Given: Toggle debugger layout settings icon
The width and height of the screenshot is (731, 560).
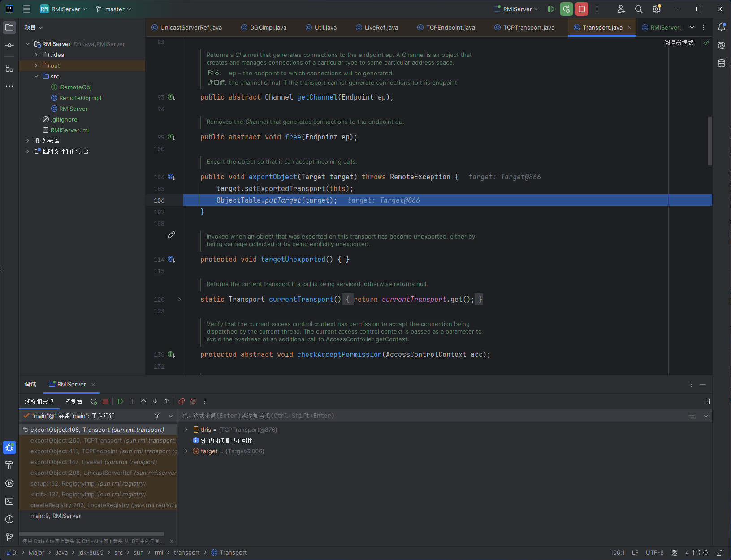Looking at the screenshot, I should 707,402.
